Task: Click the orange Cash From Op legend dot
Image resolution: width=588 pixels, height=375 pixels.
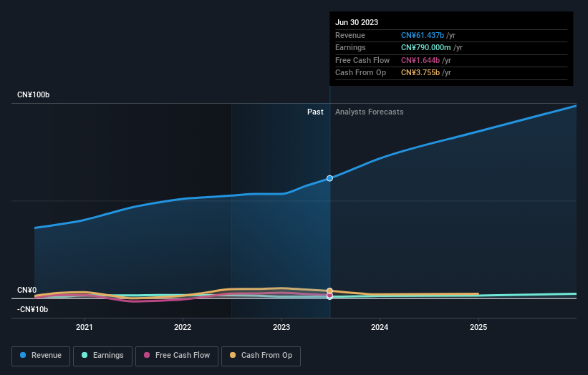Action: [x=233, y=355]
